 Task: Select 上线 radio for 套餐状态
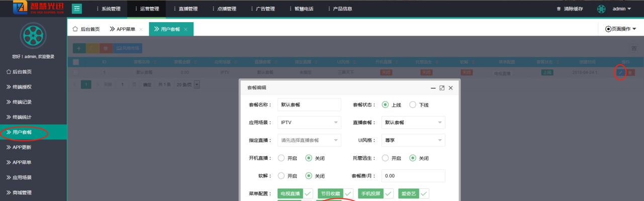tap(391, 105)
